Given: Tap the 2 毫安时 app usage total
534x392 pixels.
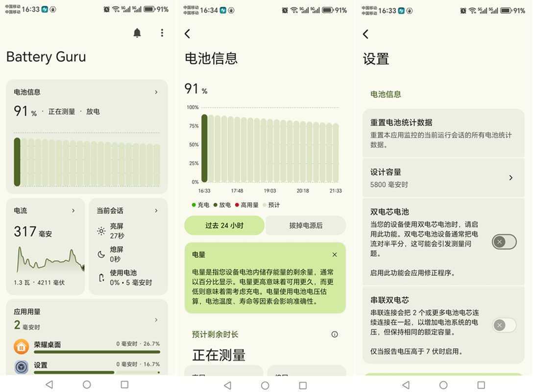Looking at the screenshot, I should 26,325.
